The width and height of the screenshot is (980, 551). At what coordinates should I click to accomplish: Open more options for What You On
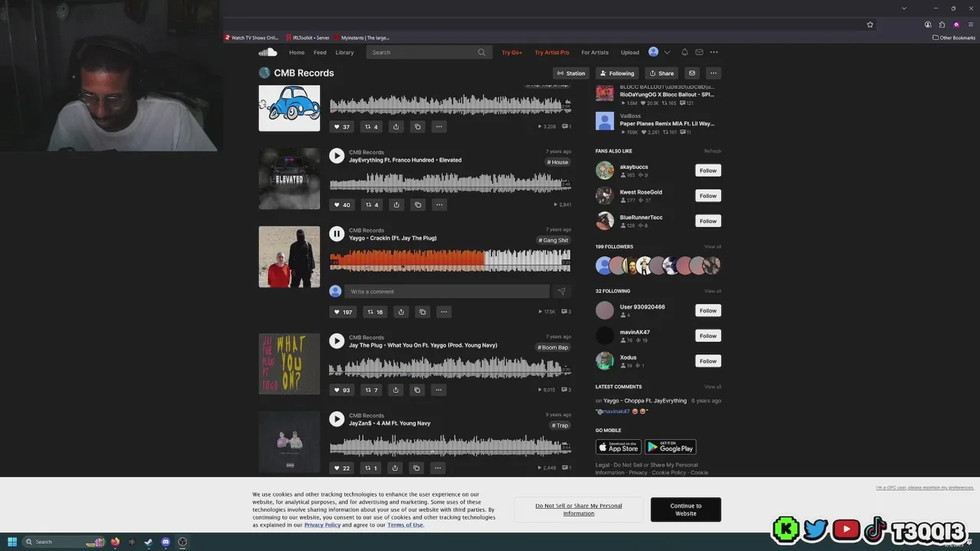[x=438, y=390]
